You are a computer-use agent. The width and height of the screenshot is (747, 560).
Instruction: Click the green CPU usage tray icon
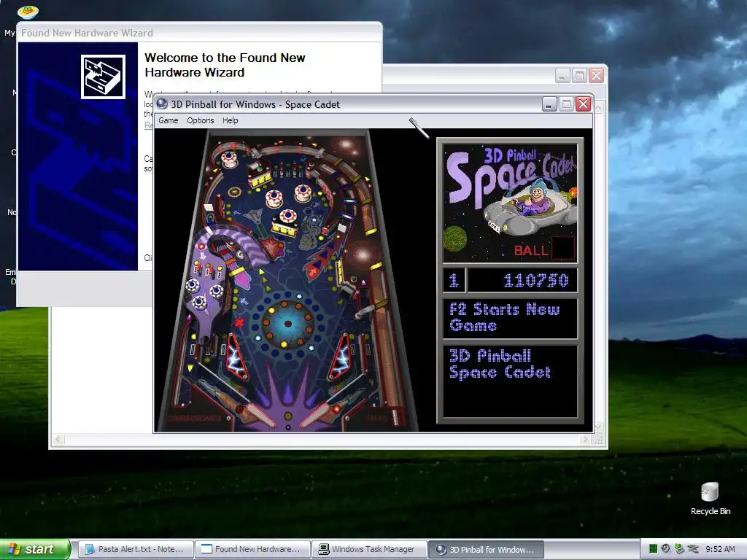[653, 549]
